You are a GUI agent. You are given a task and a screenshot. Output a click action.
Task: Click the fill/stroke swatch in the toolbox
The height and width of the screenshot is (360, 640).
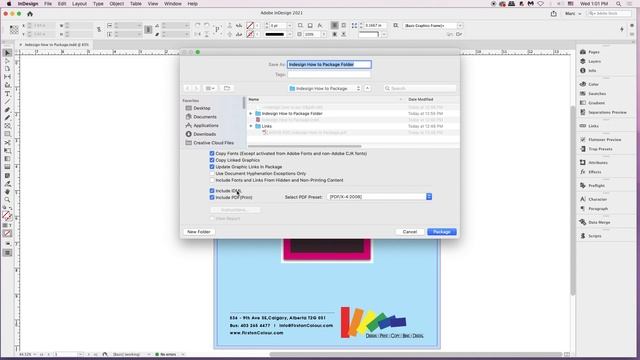[7, 216]
